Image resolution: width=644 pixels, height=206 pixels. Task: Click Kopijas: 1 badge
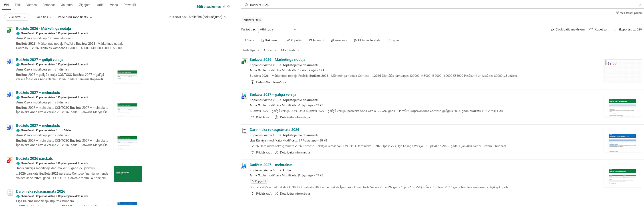click(259, 181)
